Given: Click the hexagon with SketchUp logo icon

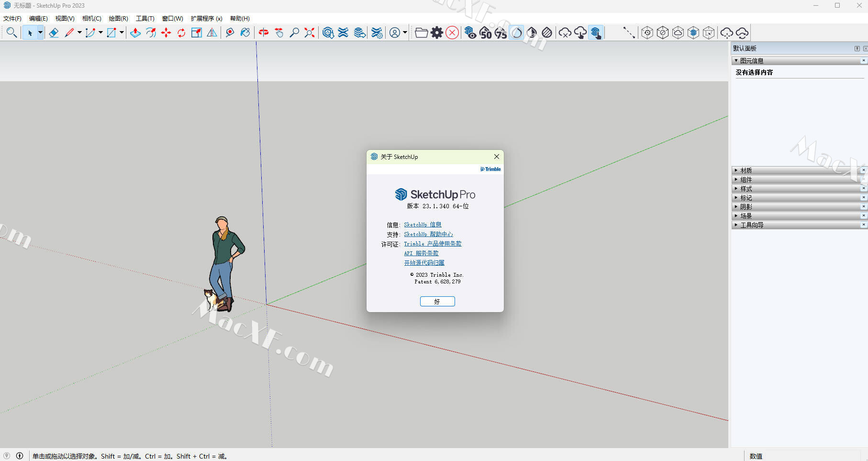Looking at the screenshot, I should [x=693, y=33].
